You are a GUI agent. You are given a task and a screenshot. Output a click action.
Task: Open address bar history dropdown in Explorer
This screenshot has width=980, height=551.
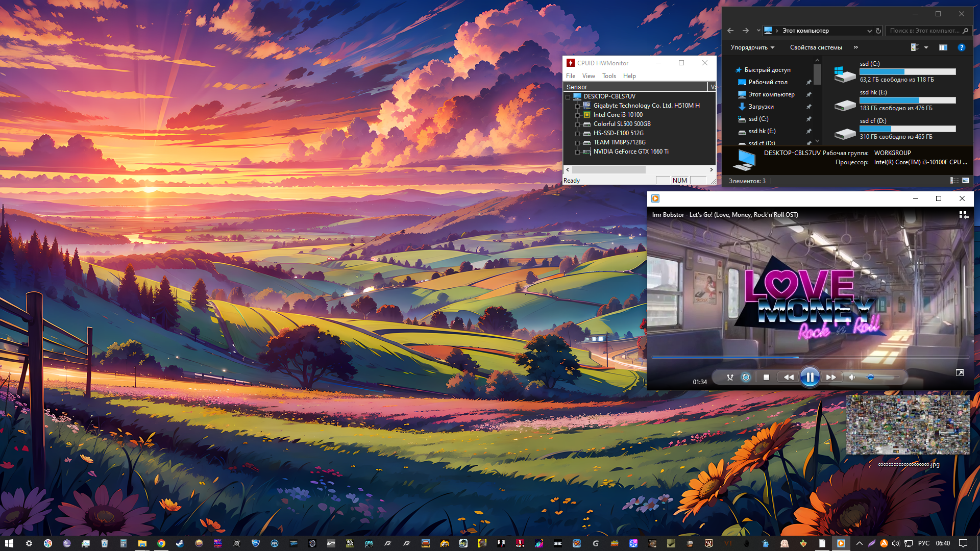click(x=869, y=31)
